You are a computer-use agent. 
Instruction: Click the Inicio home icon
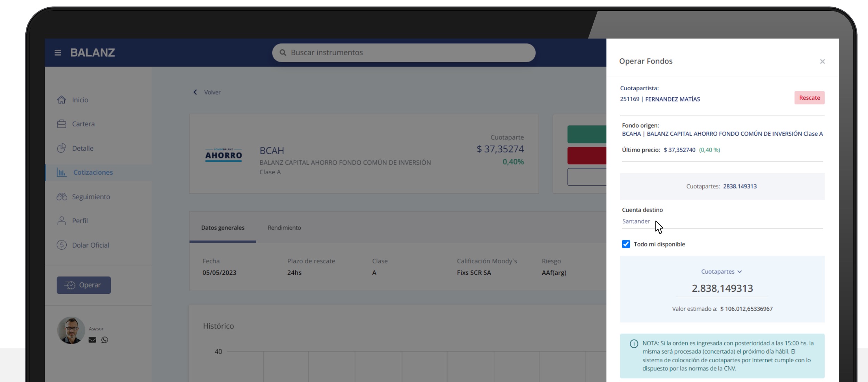click(x=61, y=100)
